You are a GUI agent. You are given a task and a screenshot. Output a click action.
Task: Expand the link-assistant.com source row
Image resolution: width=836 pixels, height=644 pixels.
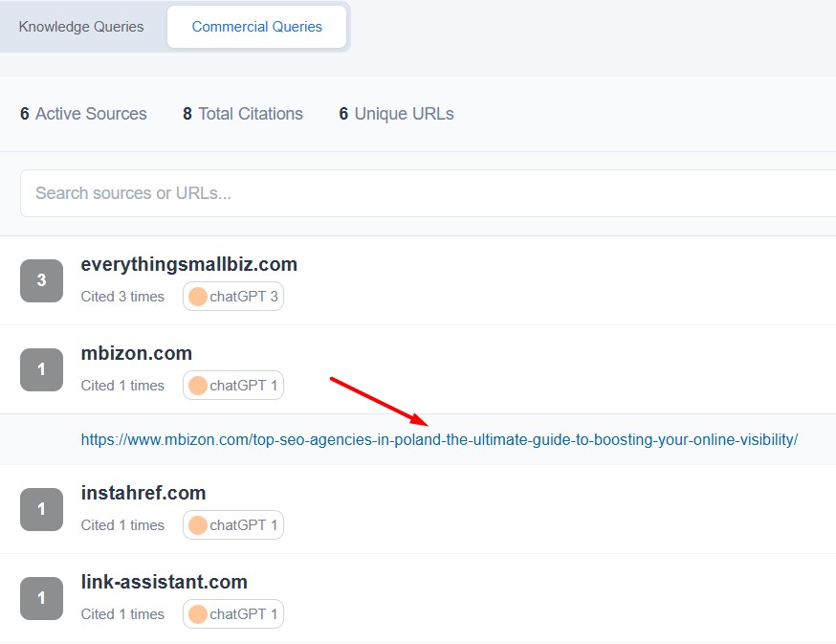click(x=418, y=598)
